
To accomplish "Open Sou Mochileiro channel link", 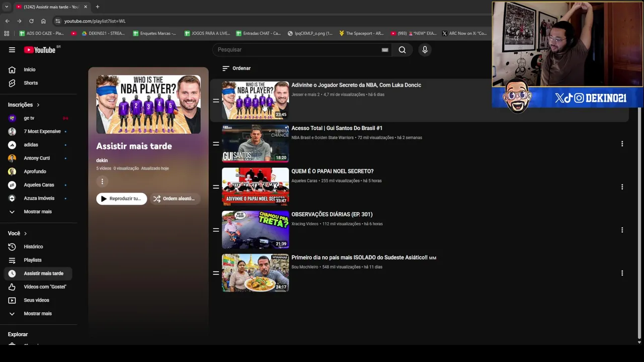I will (305, 267).
